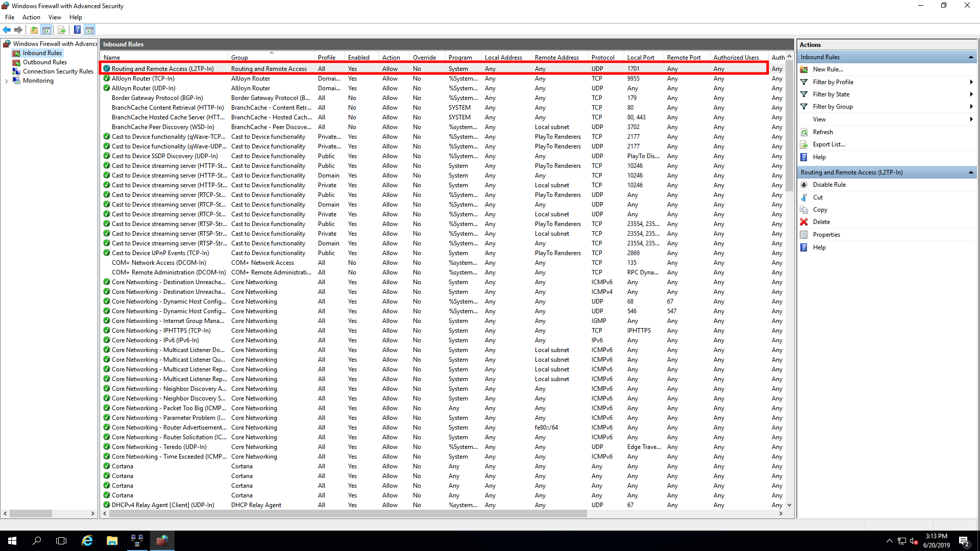Open Properties of the selected rule
The height and width of the screenshot is (551, 980).
tap(826, 235)
